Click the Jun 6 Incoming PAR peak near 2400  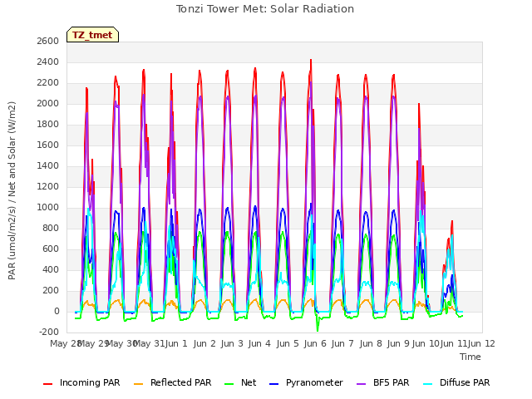311,61
